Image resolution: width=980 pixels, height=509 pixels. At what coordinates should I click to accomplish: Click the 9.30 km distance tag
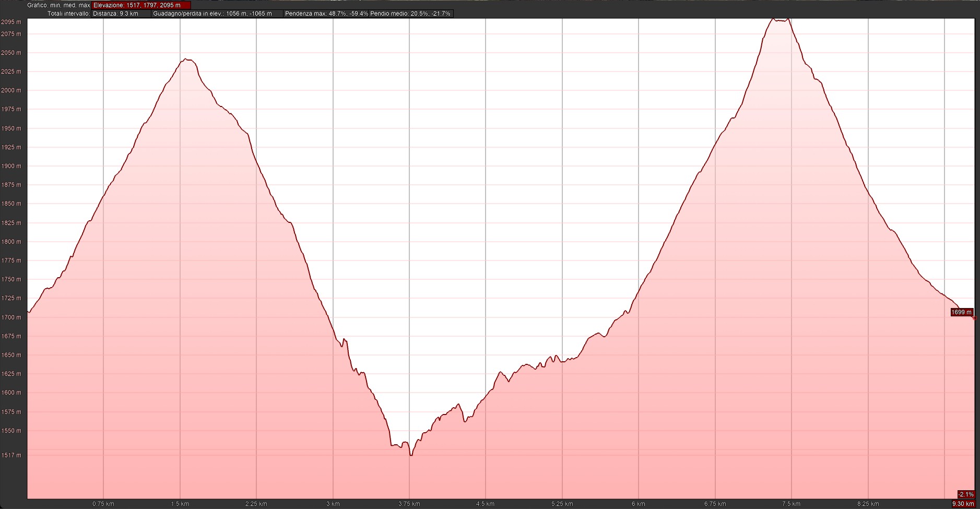964,504
